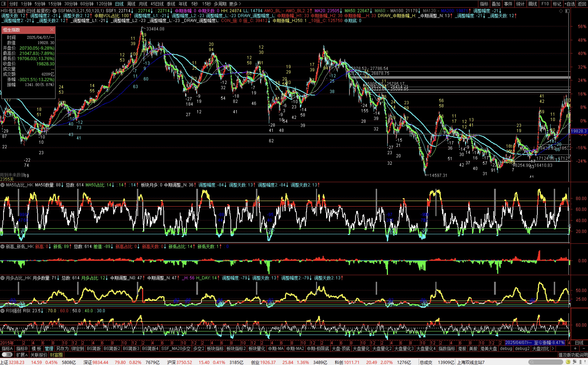The width and height of the screenshot is (588, 365).
Task: Switch to the 30分钟 period
Action: pyautogui.click(x=71, y=4)
